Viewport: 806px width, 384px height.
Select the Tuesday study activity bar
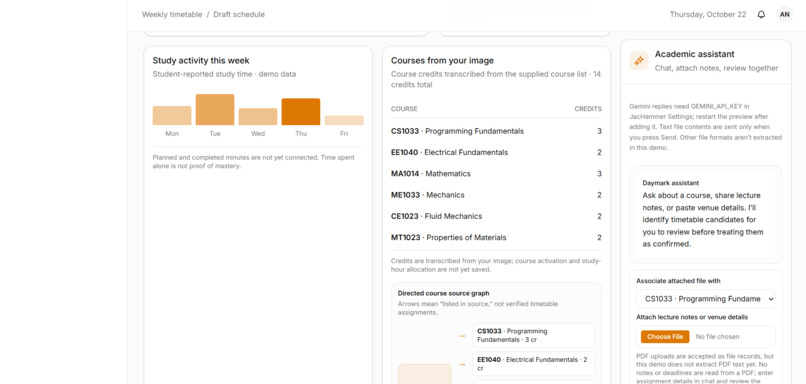pos(215,109)
